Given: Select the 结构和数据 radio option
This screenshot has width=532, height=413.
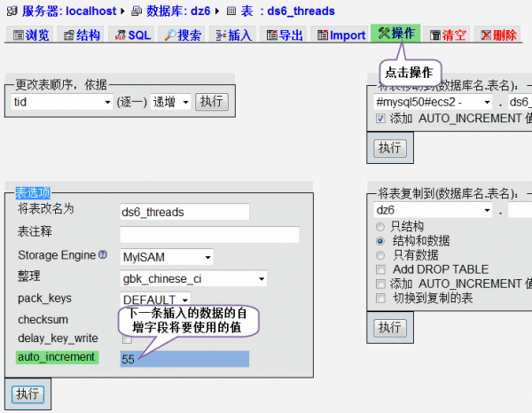Looking at the screenshot, I should [x=380, y=241].
